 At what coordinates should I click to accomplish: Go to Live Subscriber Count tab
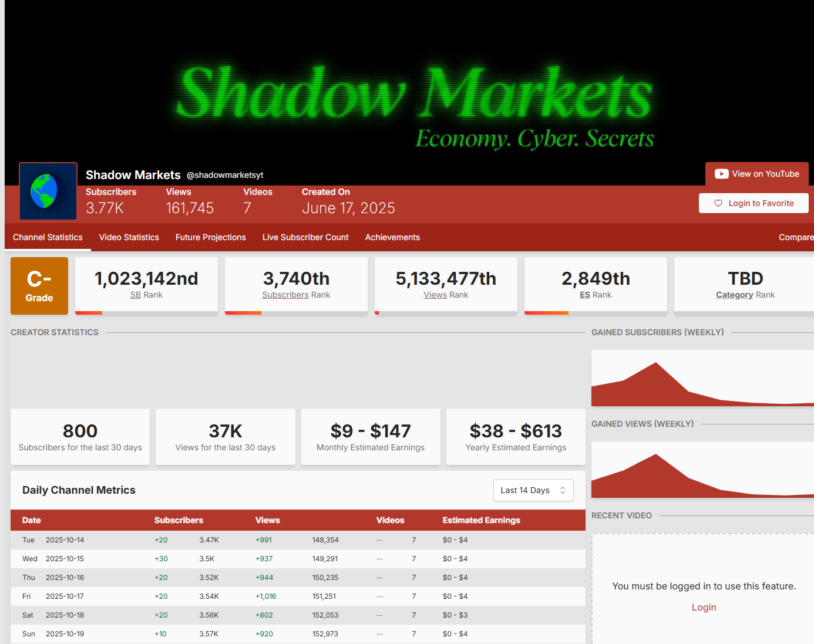click(305, 237)
